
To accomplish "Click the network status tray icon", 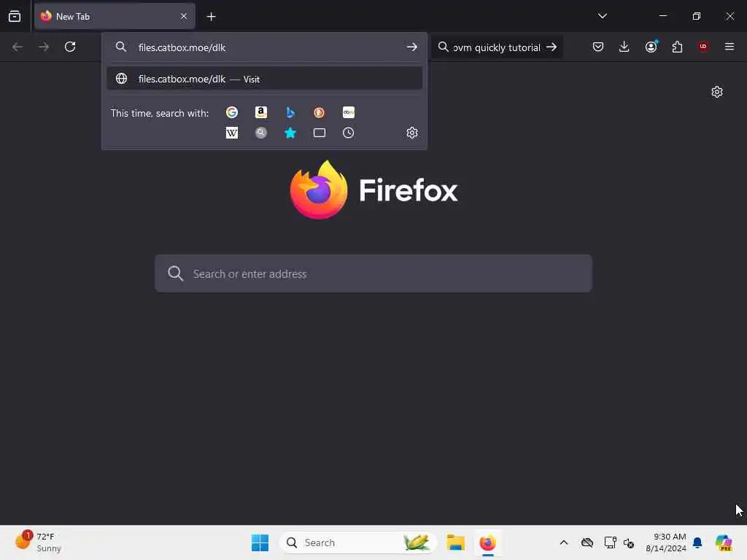I will 610,542.
